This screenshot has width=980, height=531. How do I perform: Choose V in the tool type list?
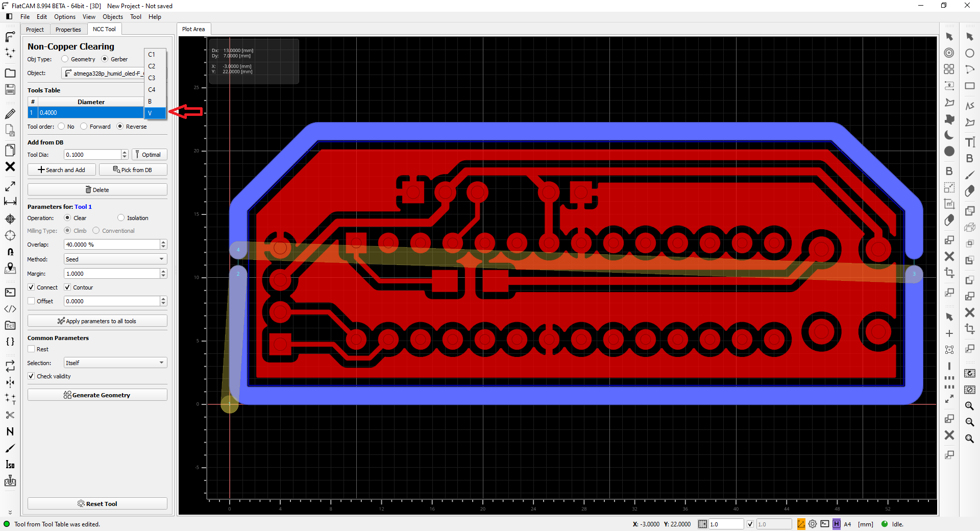156,113
